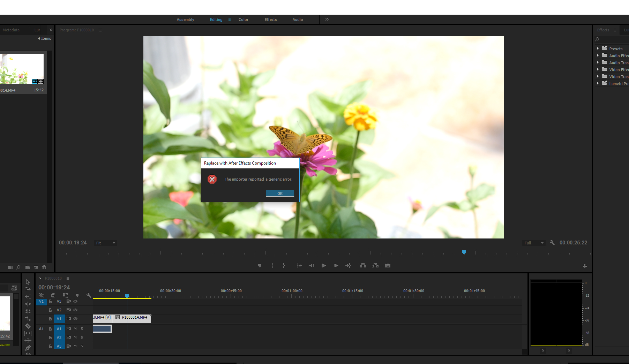Viewport: 629px width, 364px height.
Task: Select the Rate Stretch tool
Action: click(x=28, y=319)
